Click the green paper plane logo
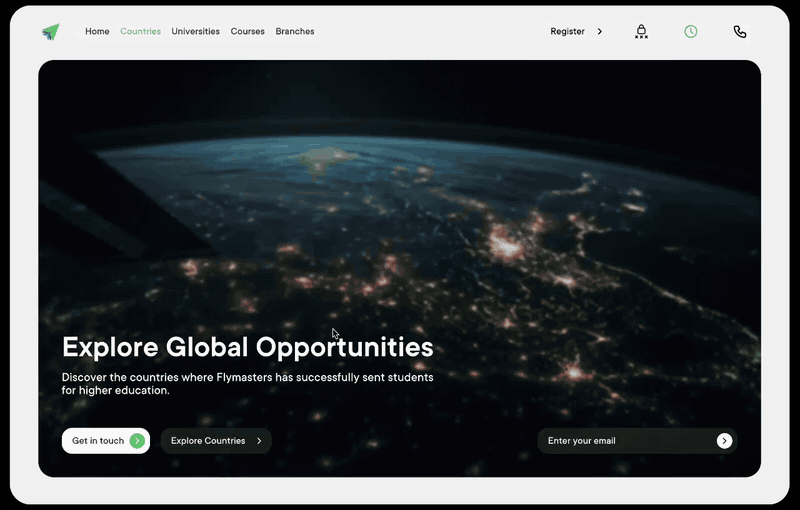The width and height of the screenshot is (800, 510). [x=51, y=32]
